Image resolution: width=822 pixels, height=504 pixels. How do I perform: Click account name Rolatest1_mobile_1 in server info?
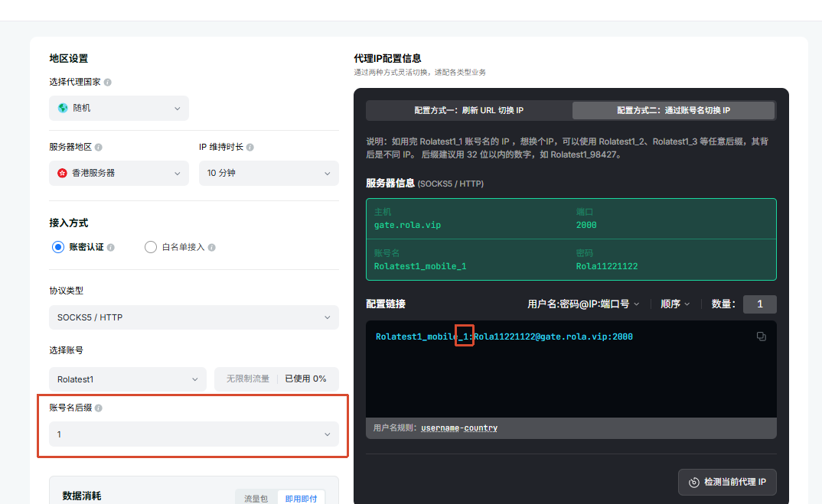tap(420, 266)
